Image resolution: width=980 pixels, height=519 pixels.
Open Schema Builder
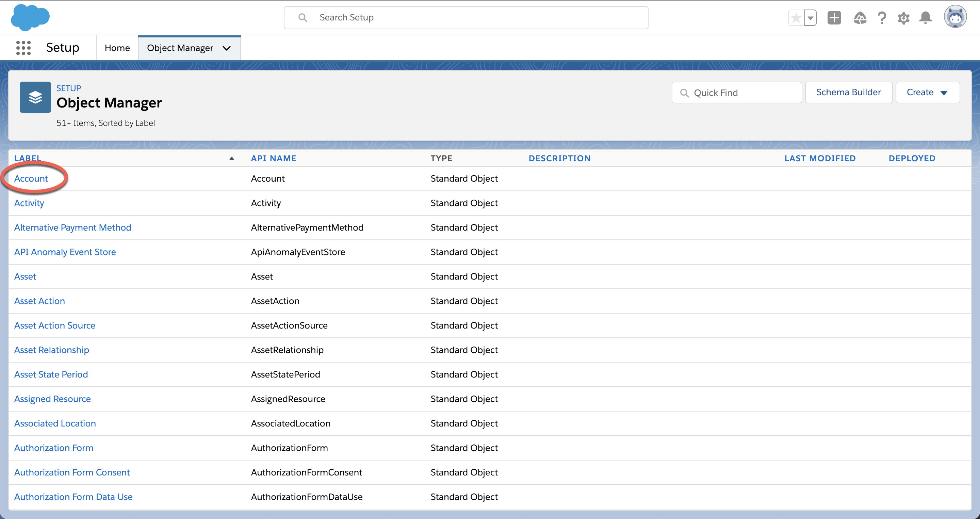click(849, 93)
